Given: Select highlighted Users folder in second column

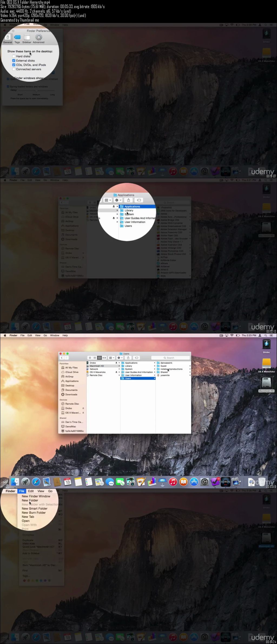Looking at the screenshot, I should (x=138, y=378).
